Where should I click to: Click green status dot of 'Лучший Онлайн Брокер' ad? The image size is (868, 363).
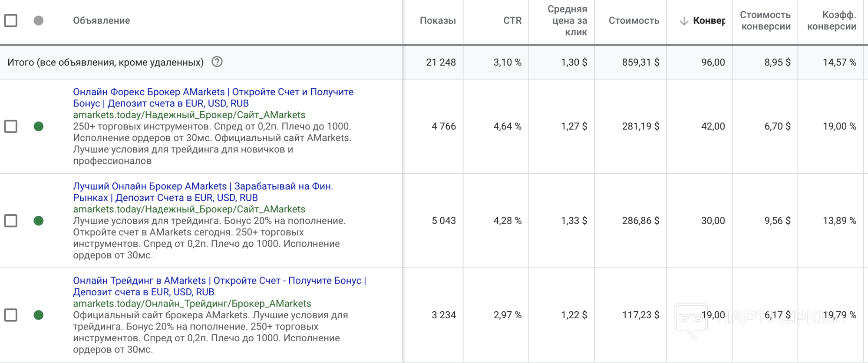point(39,221)
